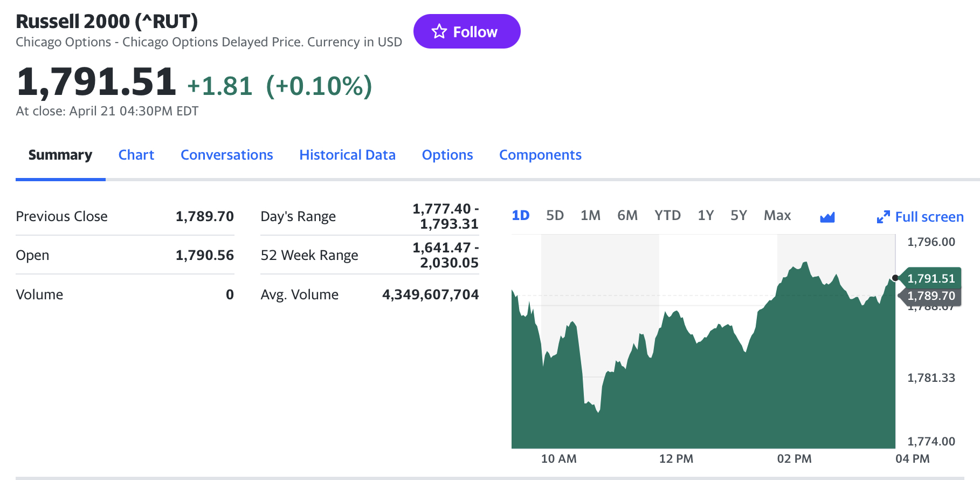Click the 1,789.70 previous close chart label
Screen dimensions: 980x480
931,296
